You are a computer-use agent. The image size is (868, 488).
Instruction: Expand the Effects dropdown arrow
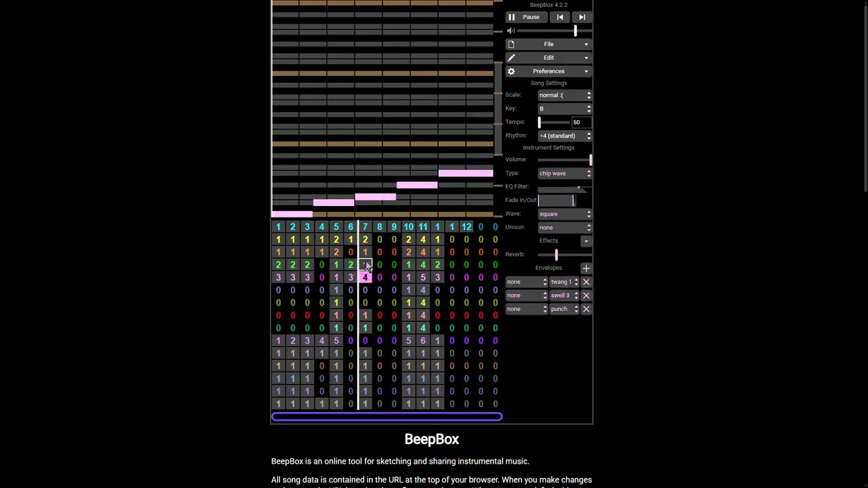(586, 241)
